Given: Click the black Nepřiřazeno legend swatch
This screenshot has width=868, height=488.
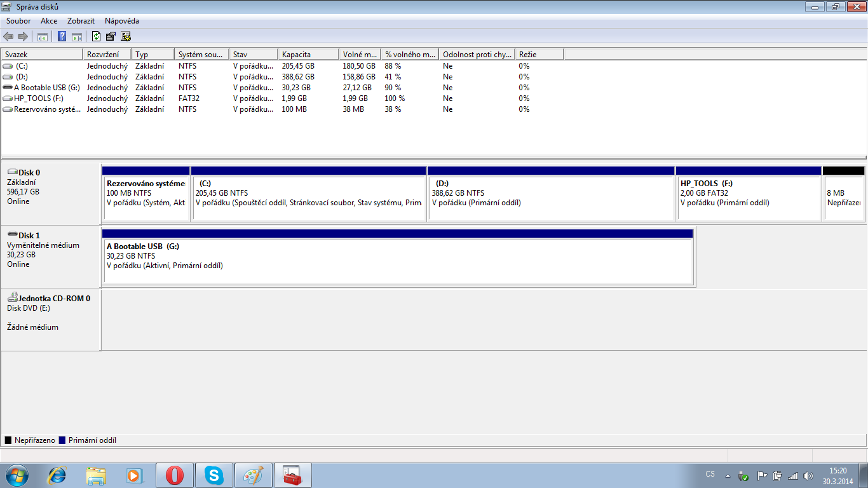Looking at the screenshot, I should [8, 440].
